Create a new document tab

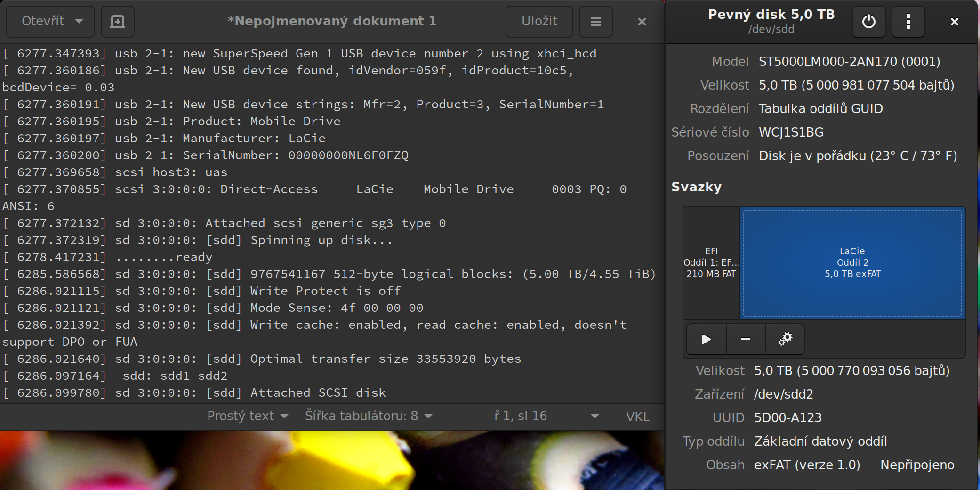click(118, 22)
